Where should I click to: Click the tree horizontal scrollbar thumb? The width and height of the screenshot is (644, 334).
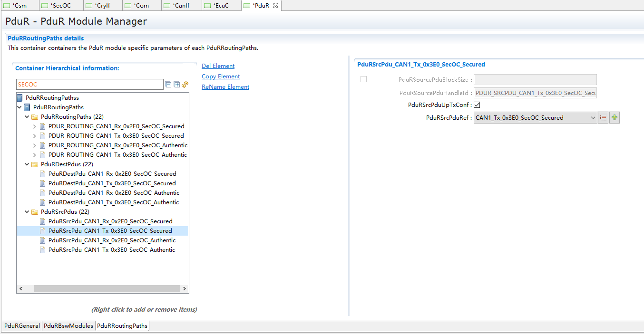[x=107, y=289]
